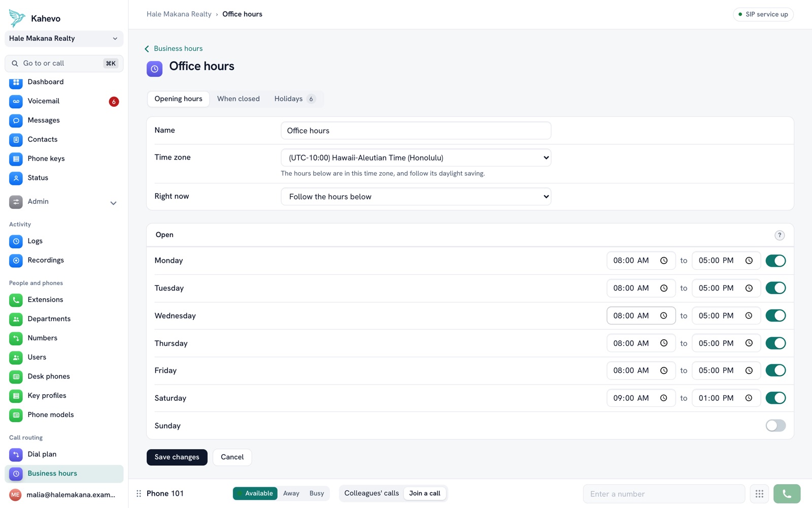Click the Name input field
The width and height of the screenshot is (812, 508).
click(416, 131)
